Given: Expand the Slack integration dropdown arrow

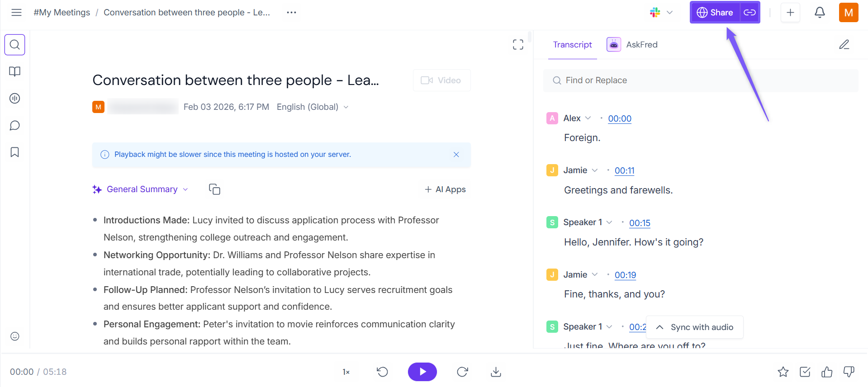Looking at the screenshot, I should click(x=669, y=12).
